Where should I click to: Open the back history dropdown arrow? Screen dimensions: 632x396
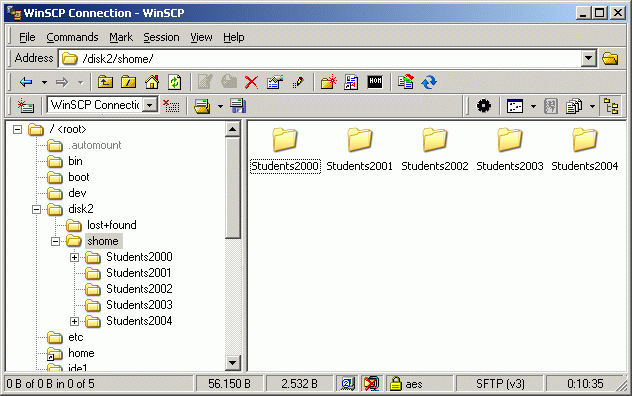pos(44,82)
